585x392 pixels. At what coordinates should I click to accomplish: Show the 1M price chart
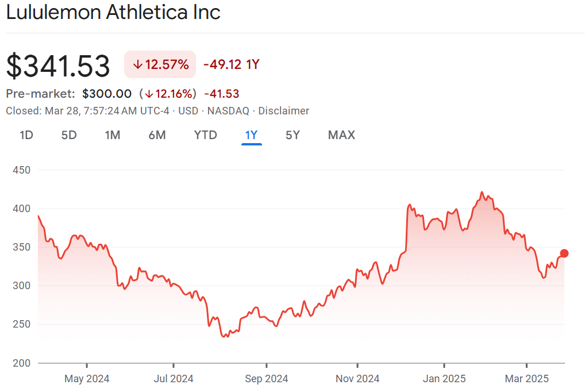point(113,135)
